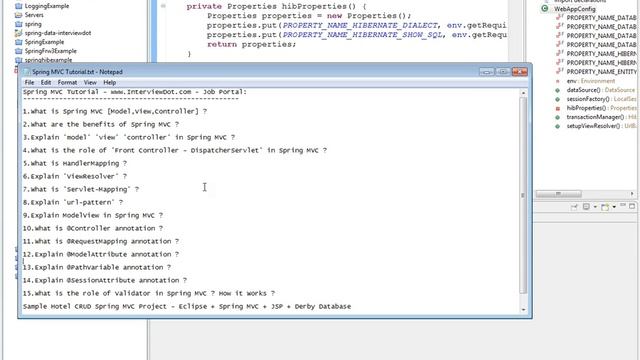Select the spring project icon
Viewport: 640px width, 360px height.
tap(18, 24)
